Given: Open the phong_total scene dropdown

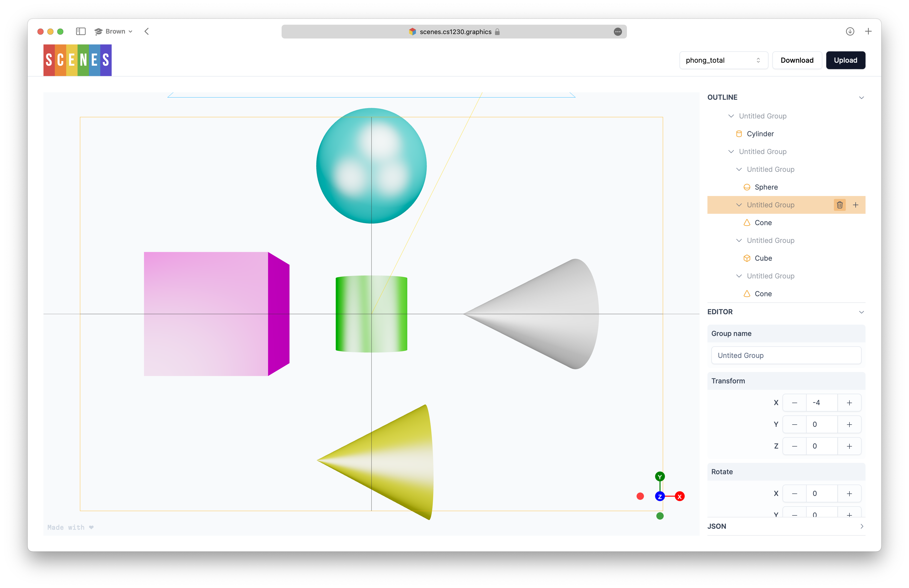Looking at the screenshot, I should click(723, 60).
